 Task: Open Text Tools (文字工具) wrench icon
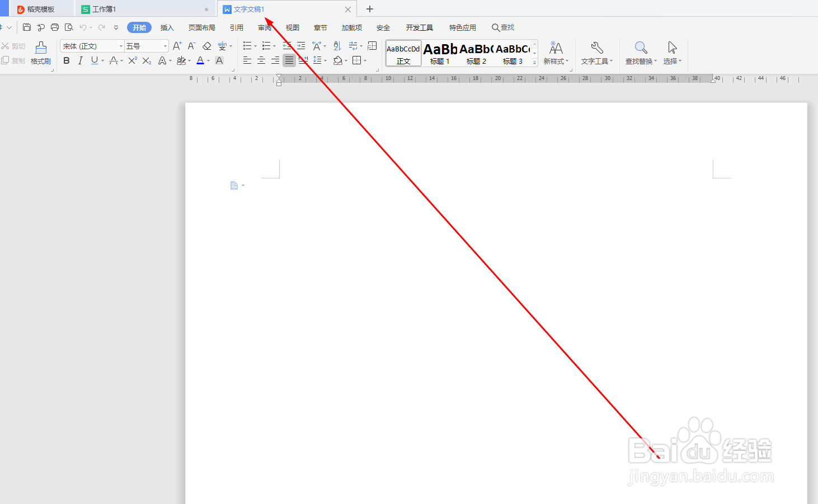click(x=597, y=53)
